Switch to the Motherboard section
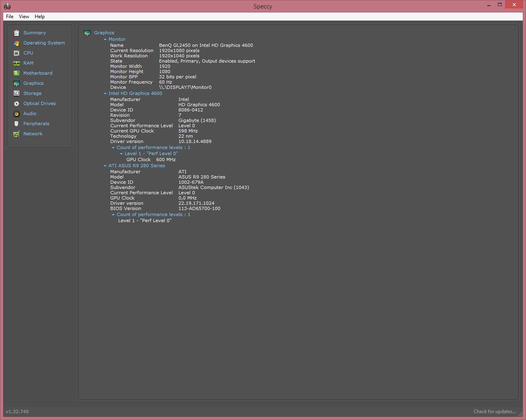 [x=38, y=73]
